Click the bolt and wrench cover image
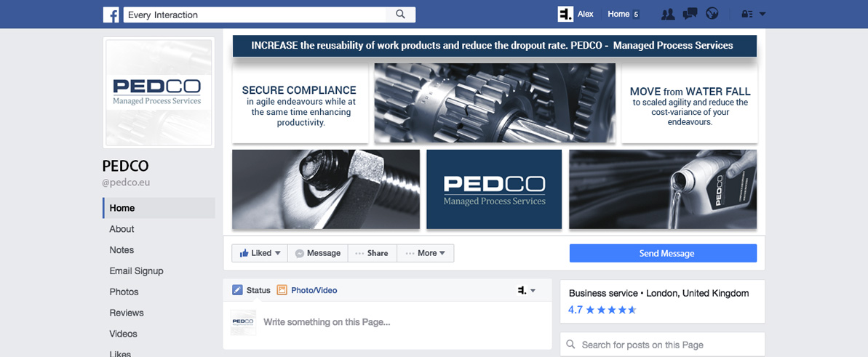This screenshot has width=868, height=357. (x=326, y=189)
